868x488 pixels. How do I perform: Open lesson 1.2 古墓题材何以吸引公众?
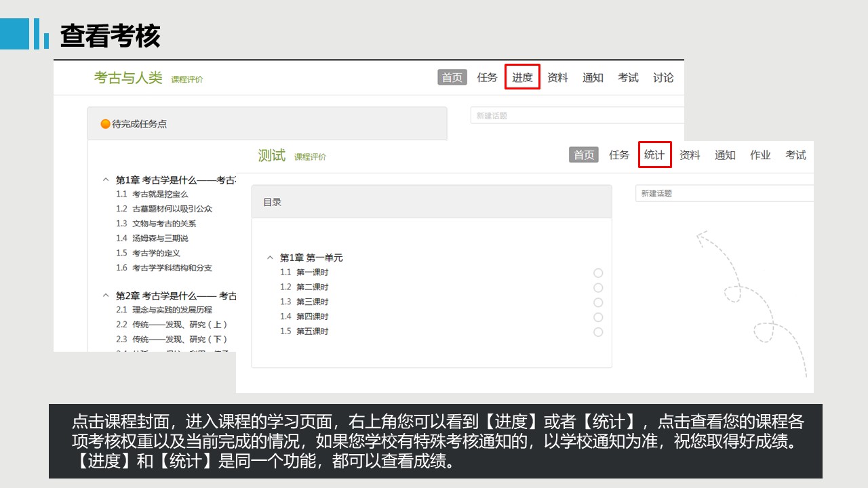(x=163, y=209)
